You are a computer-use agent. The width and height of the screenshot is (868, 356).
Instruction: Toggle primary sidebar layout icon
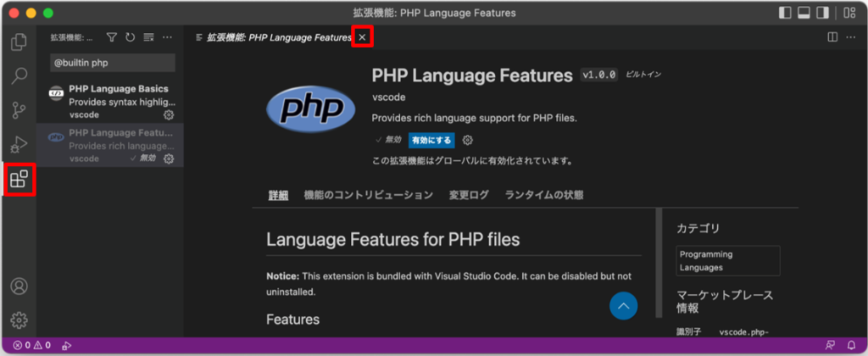[x=785, y=12]
